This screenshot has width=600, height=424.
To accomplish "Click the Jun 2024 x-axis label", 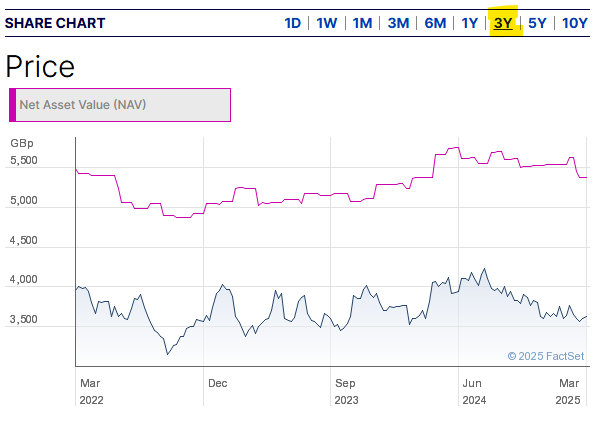I will tap(472, 390).
